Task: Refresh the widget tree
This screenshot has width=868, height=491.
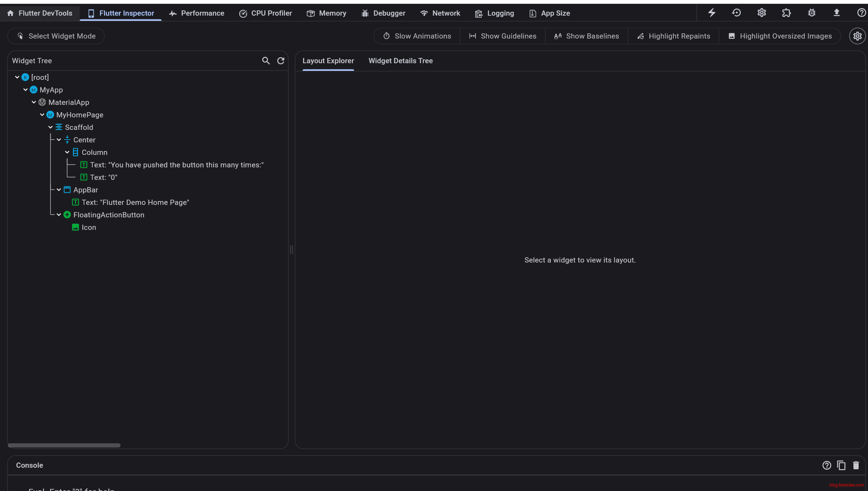Action: pos(281,61)
